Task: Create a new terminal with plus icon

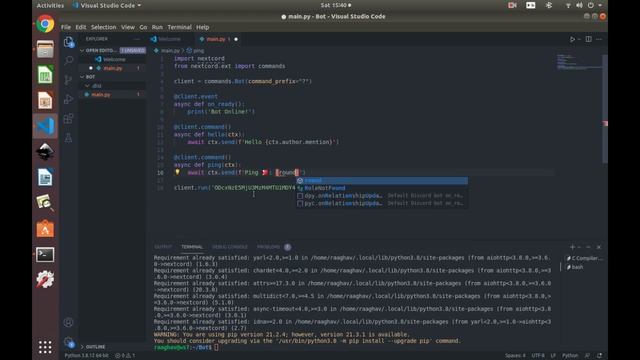Action: pos(572,247)
